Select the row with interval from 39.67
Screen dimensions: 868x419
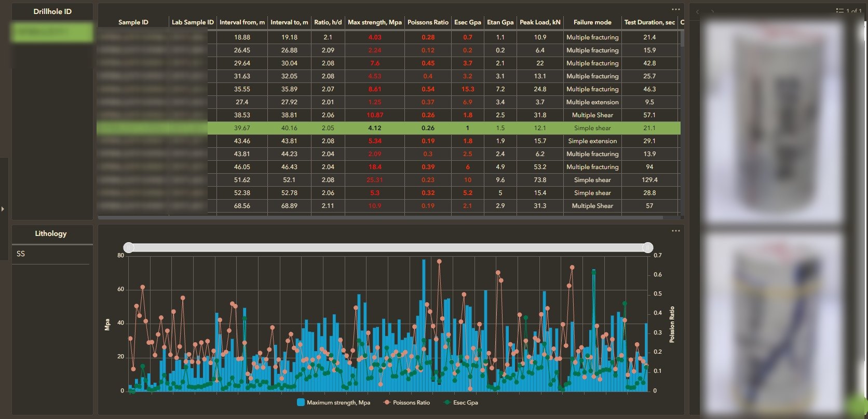click(x=389, y=128)
